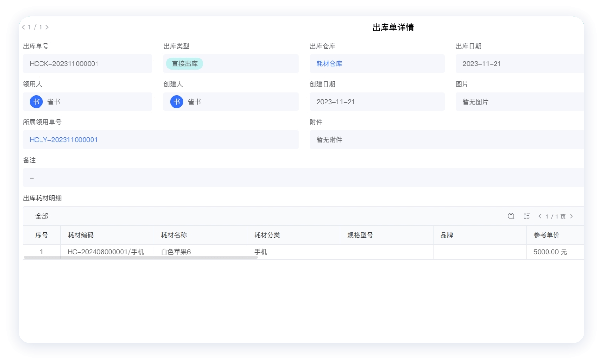
Task: Click the 品牌 column header
Action: pos(480,235)
